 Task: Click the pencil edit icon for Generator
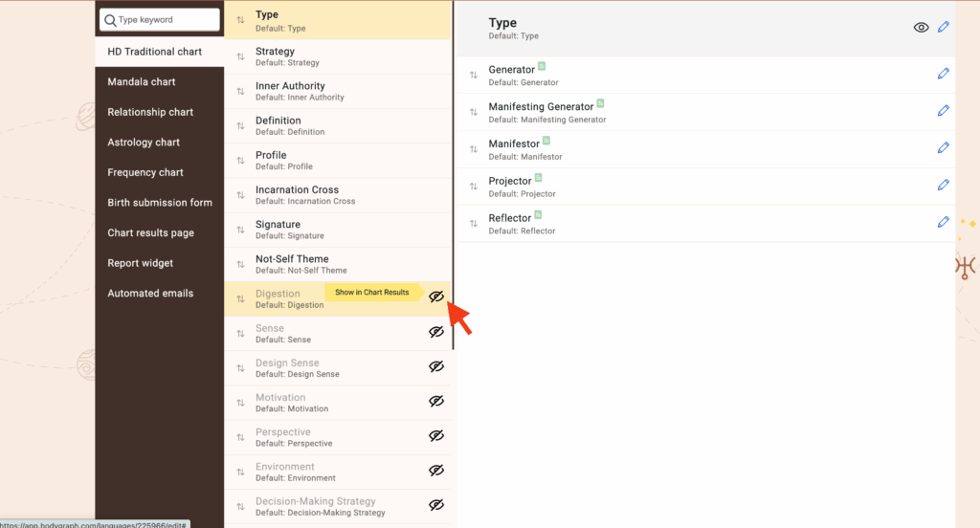coord(943,74)
